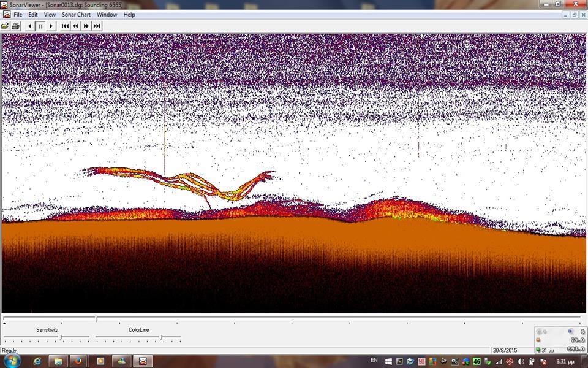Jump to end of sonar log
The width and height of the screenshot is (588, 368).
[97, 26]
